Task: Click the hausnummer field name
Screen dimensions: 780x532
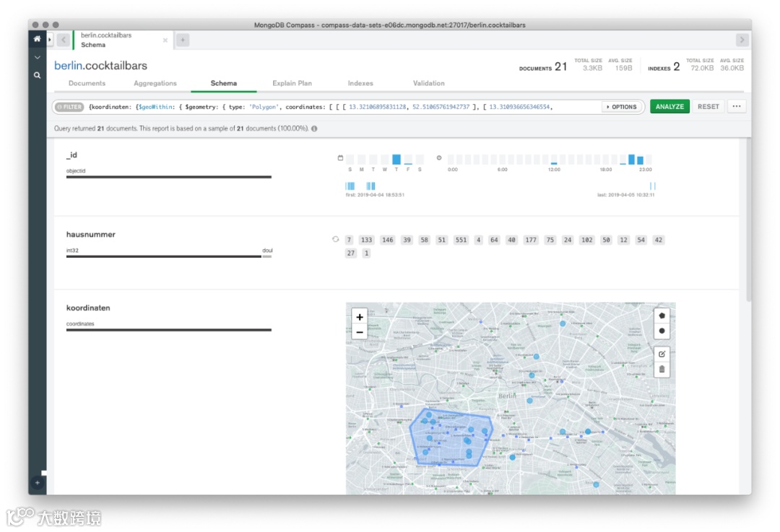Action: 90,234
